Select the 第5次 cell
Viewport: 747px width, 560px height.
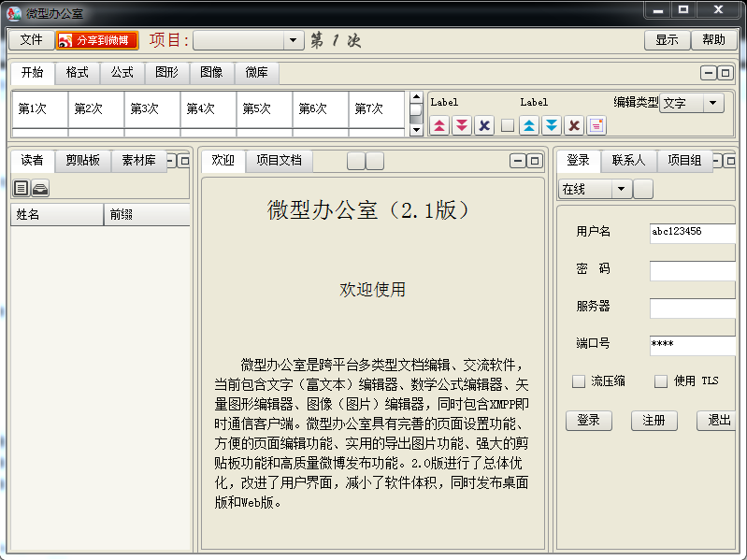[x=265, y=109]
